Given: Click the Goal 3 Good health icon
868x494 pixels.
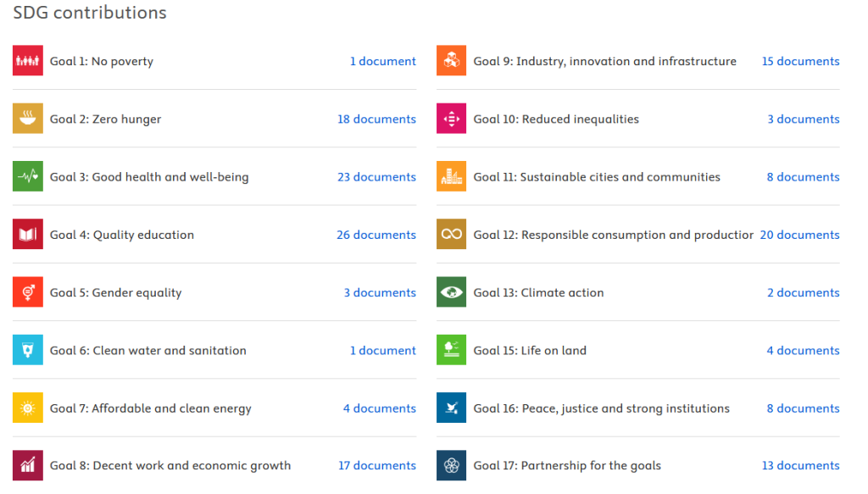Looking at the screenshot, I should (x=28, y=176).
